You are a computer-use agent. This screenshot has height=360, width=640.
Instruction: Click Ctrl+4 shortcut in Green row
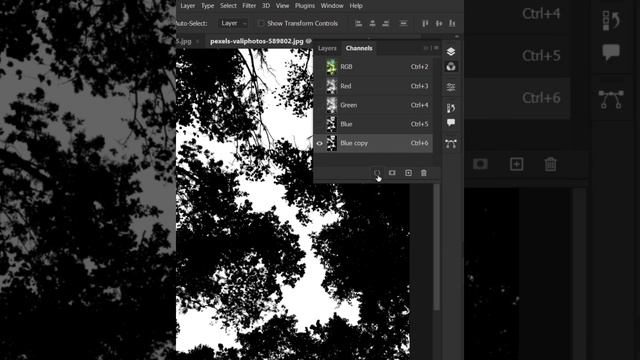pos(419,105)
